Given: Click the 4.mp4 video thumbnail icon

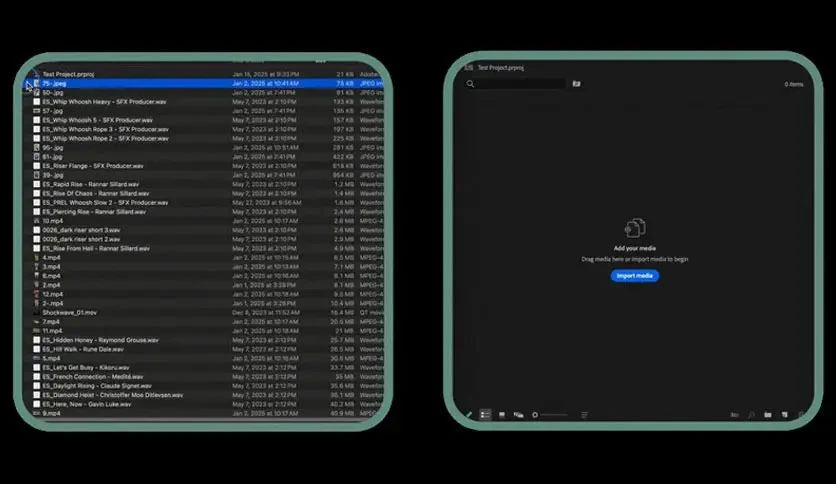Looking at the screenshot, I should point(37,257).
